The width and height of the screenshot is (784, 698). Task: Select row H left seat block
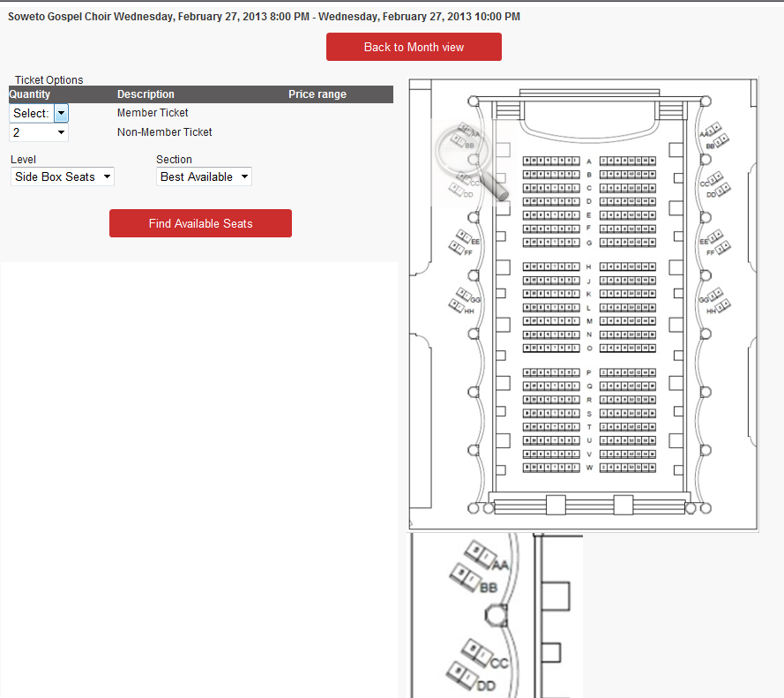click(x=550, y=266)
